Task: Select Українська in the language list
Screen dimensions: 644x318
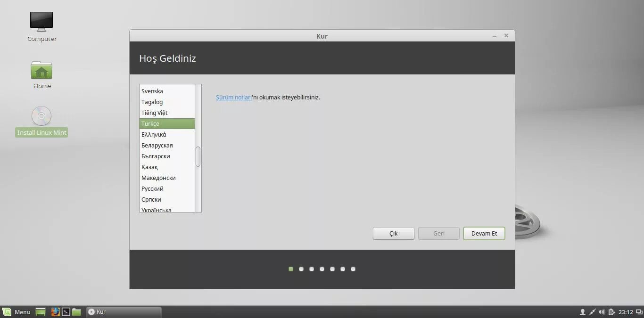Action: pyautogui.click(x=167, y=209)
